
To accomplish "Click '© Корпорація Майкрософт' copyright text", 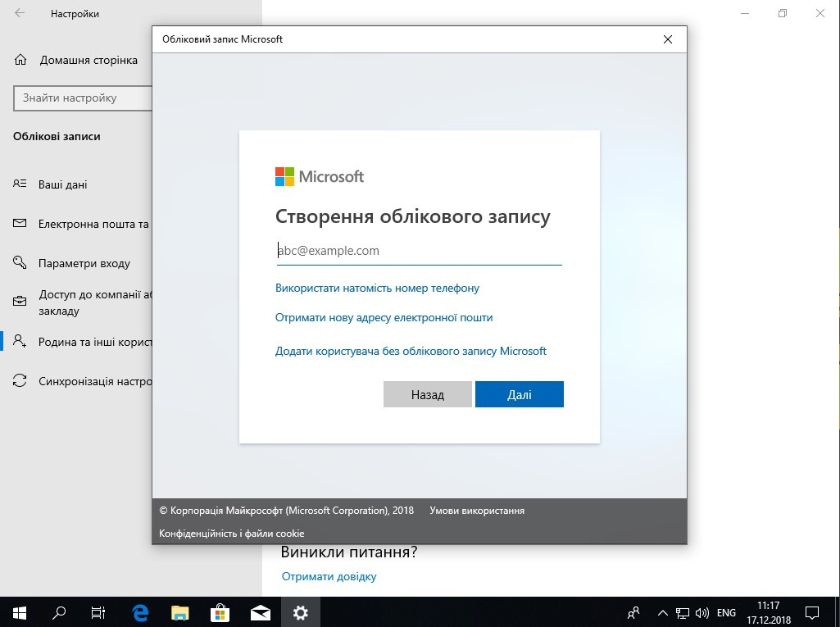I will (x=286, y=511).
